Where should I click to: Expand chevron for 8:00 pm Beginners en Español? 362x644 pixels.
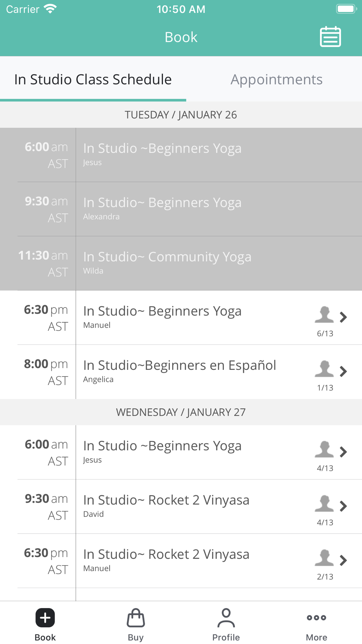[x=343, y=371]
